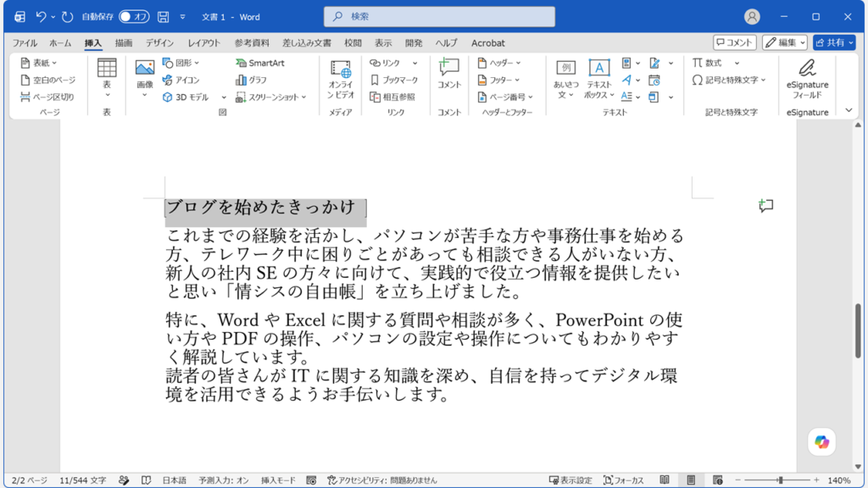
Task: Click the Save floppy-disk icon
Action: (x=163, y=17)
